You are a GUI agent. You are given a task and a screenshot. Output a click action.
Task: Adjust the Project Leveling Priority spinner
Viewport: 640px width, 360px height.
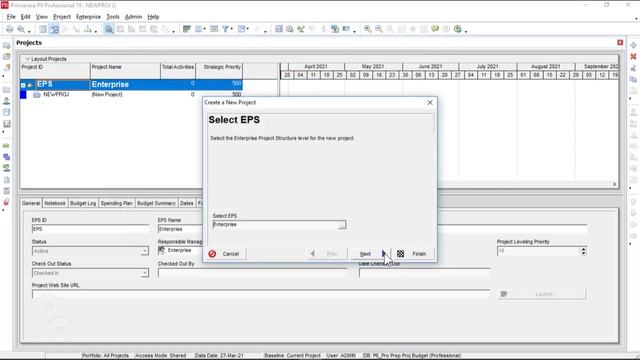tap(583, 251)
